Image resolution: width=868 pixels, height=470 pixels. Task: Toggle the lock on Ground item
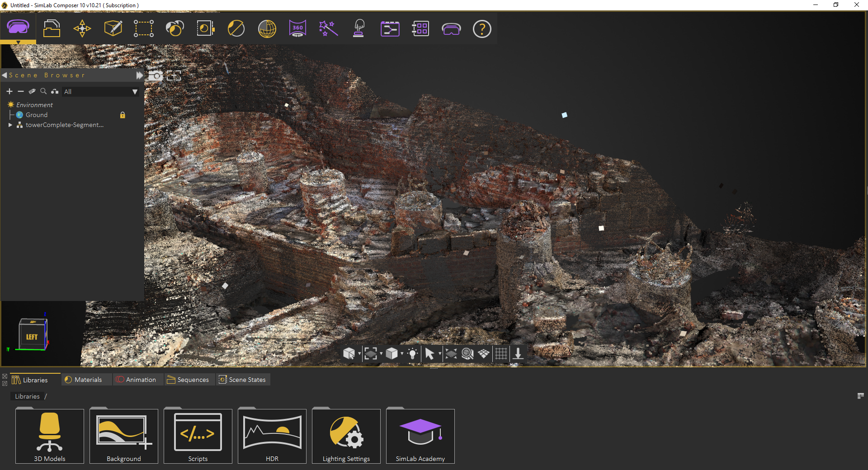click(123, 115)
